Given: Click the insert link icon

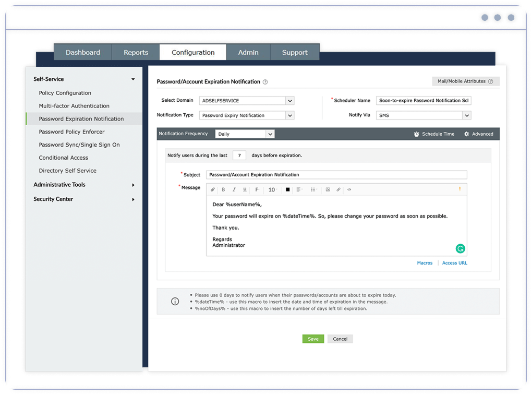Looking at the screenshot, I should point(338,190).
